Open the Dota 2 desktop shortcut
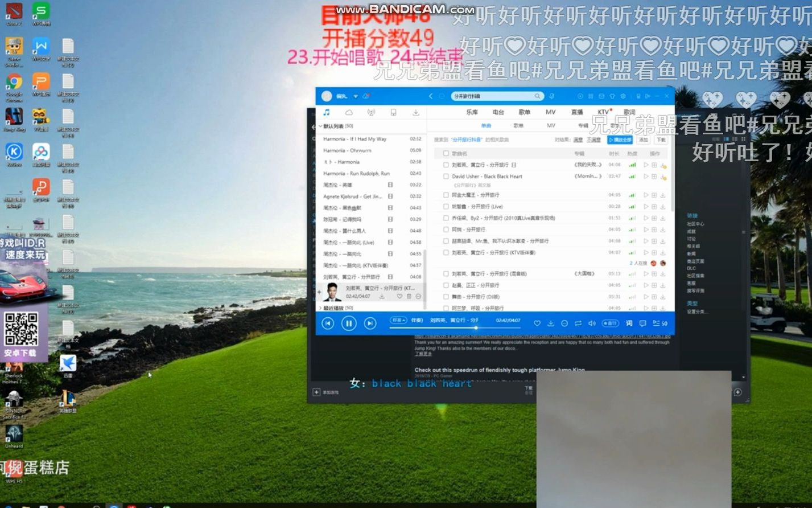812x508 pixels. pos(14,14)
